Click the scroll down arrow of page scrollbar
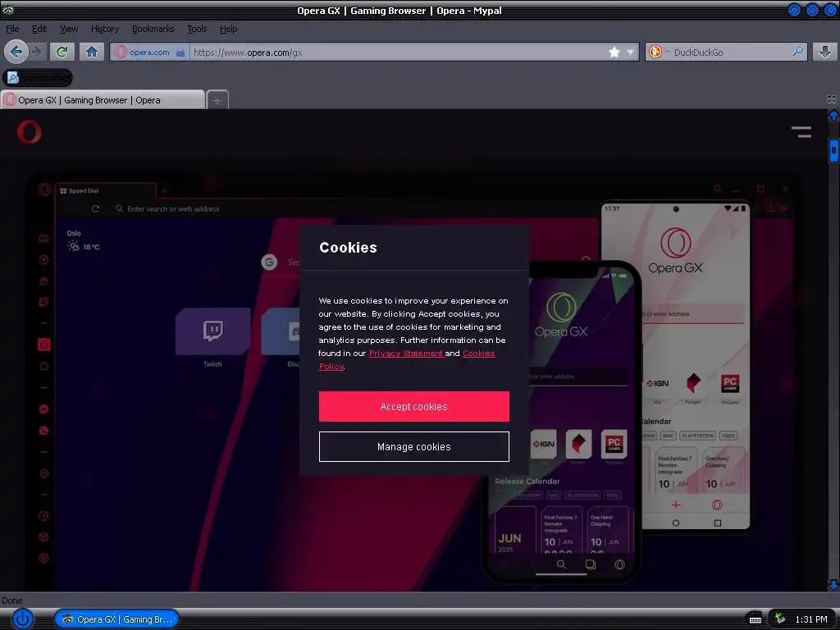The image size is (840, 630). (x=833, y=585)
